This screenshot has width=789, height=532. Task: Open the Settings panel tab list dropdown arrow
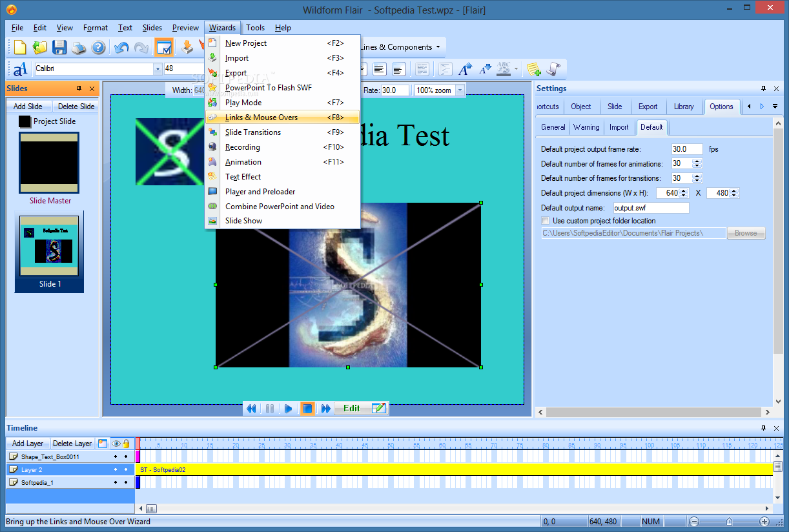pyautogui.click(x=775, y=107)
